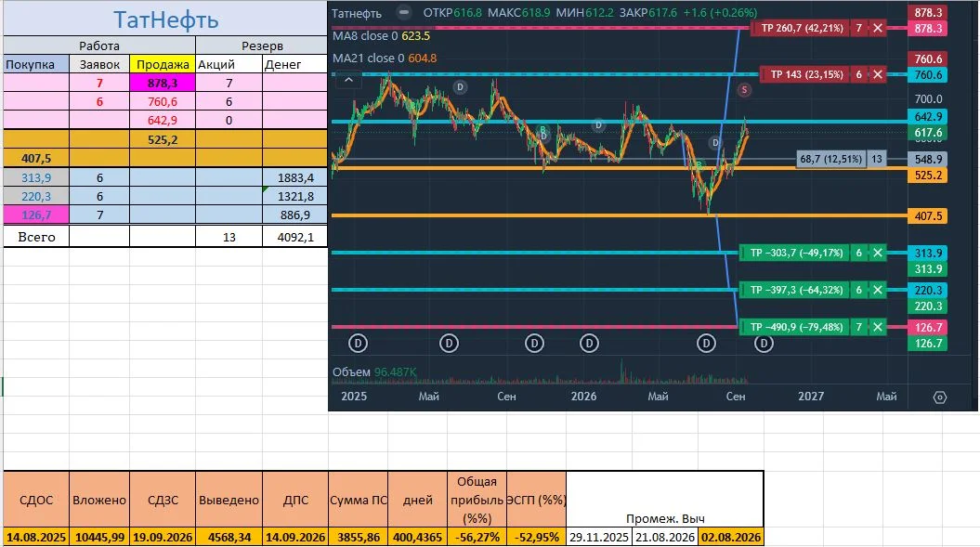Select the Всего row label
This screenshot has height=547, width=980.
[36, 237]
